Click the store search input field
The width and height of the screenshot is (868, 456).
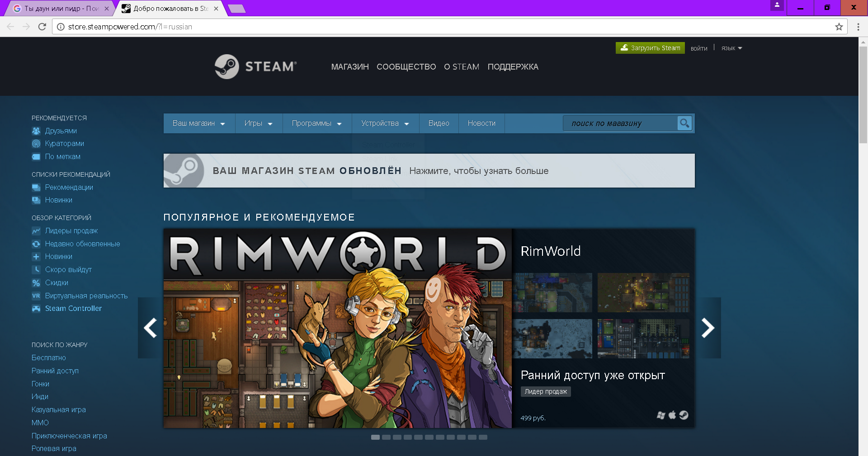point(620,123)
